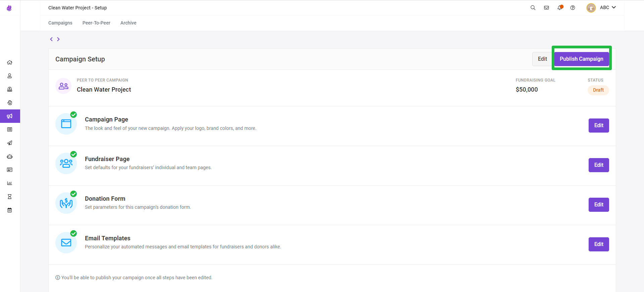644x292 pixels.
Task: Open the calendar icon in sidebar
Action: 10,210
